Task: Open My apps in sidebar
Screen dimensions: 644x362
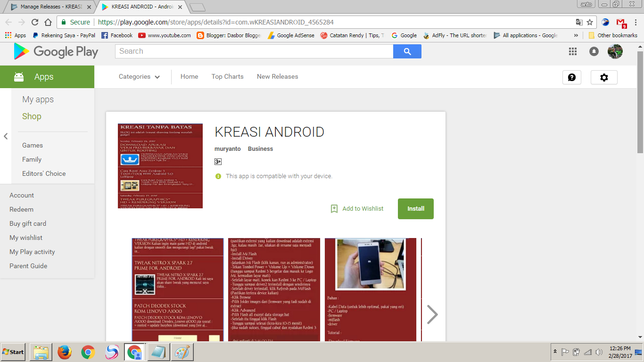Action: pos(38,99)
